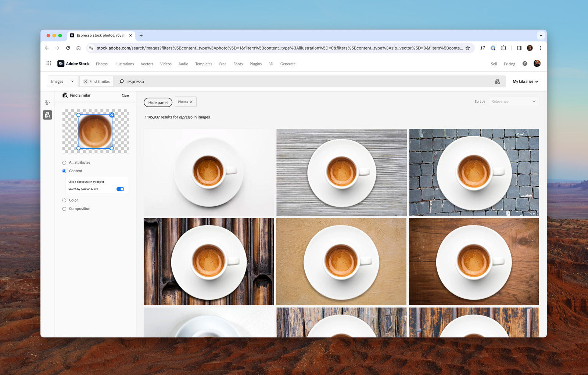This screenshot has height=375, width=588.
Task: Expand the browser tab search chevron
Action: tap(541, 36)
